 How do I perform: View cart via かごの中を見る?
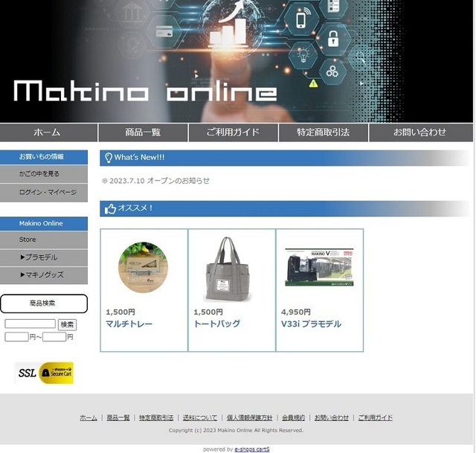click(44, 174)
